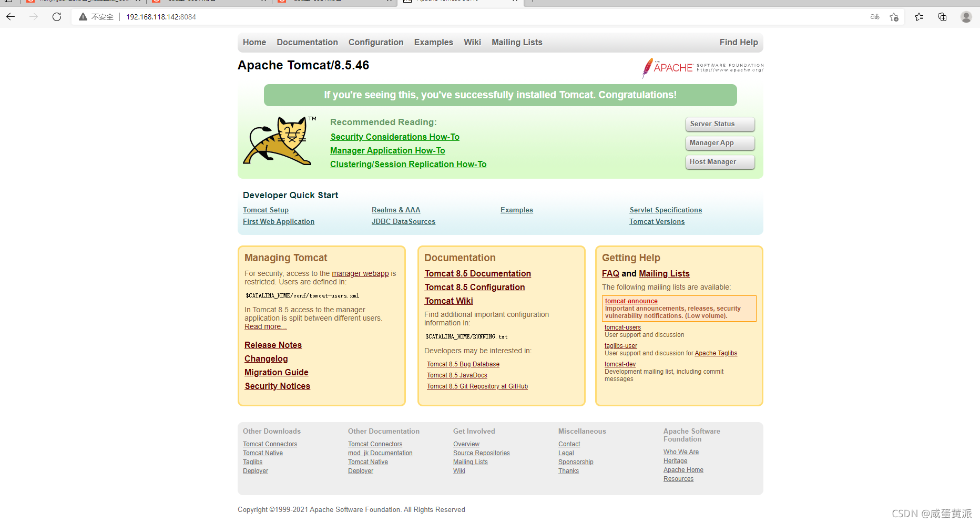Open First Web Application link
Image resolution: width=980 pixels, height=523 pixels.
tap(279, 221)
